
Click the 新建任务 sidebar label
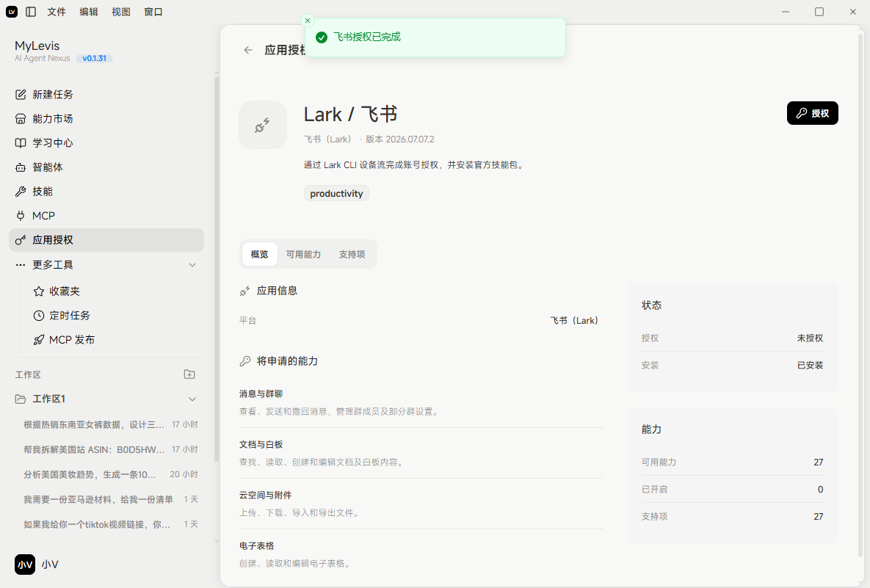click(x=53, y=94)
